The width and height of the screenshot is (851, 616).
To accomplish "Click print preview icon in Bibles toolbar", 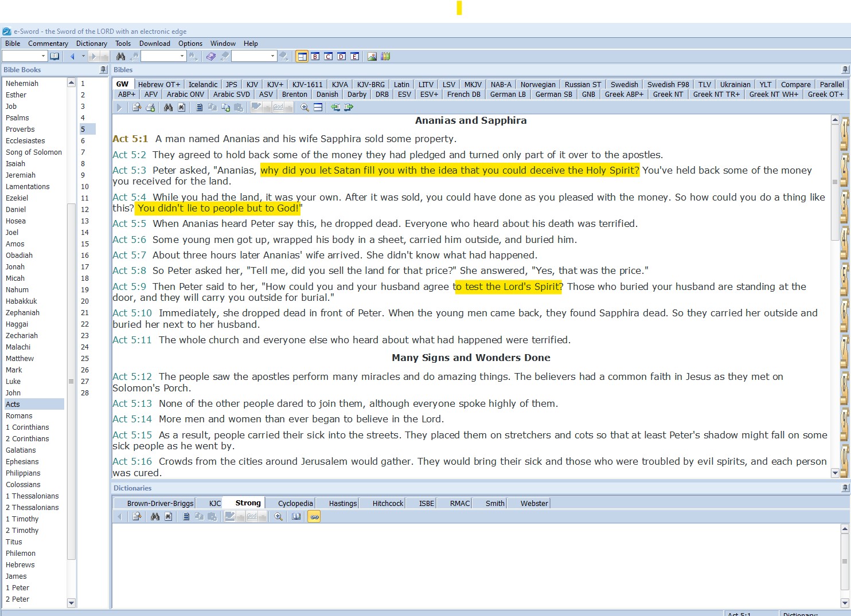I will [x=136, y=107].
